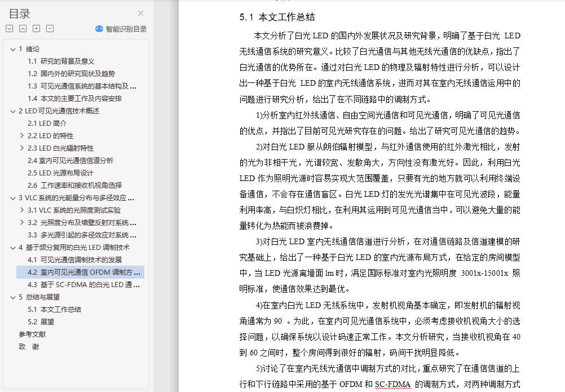This screenshot has width=565, height=392.
Task: Click the expand-all down-arrow icon in the 目录 toolbar
Action: (x=10, y=28)
